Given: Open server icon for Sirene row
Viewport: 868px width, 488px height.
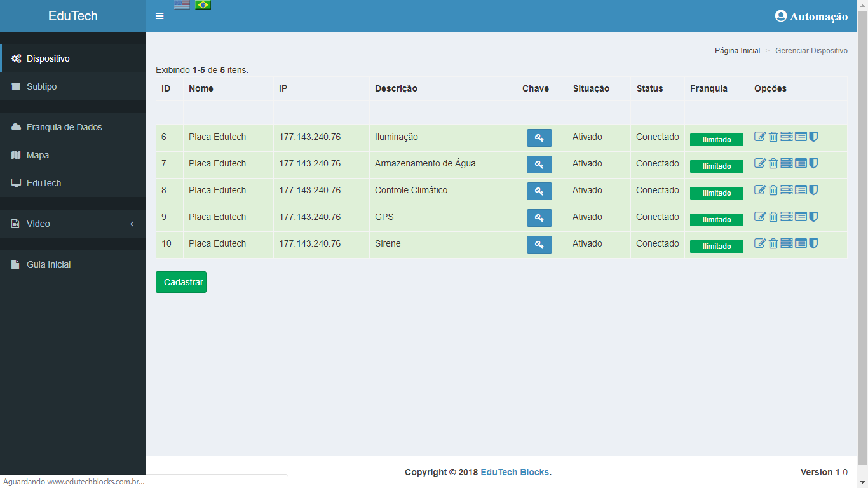Looking at the screenshot, I should pos(787,243).
